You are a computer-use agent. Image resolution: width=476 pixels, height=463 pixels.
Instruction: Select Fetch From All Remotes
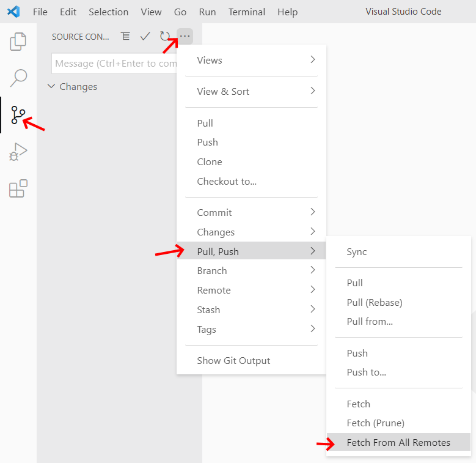398,442
